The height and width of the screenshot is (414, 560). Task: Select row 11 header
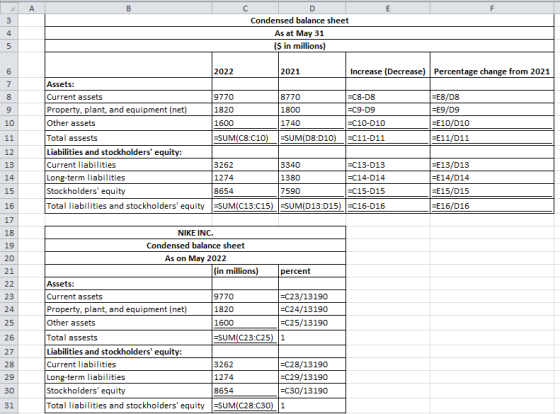coord(9,138)
